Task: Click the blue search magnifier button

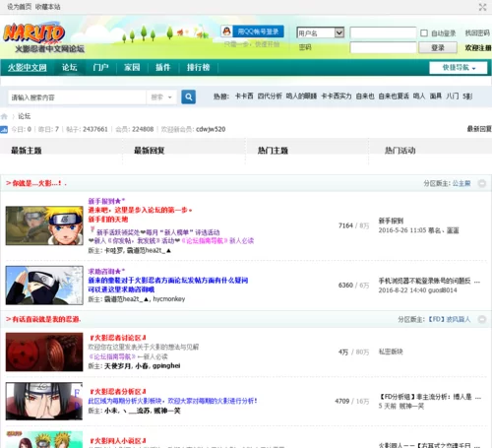Action: (188, 96)
